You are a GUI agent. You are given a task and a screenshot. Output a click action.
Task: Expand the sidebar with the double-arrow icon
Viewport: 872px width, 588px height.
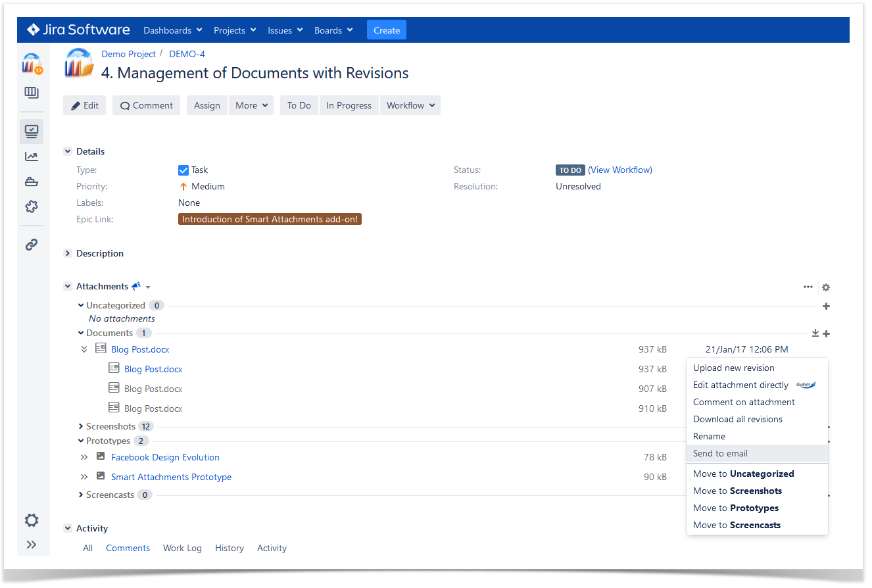[x=32, y=545]
